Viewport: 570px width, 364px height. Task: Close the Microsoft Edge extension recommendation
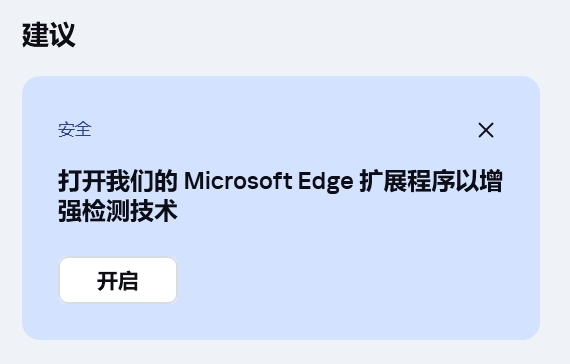coord(486,130)
